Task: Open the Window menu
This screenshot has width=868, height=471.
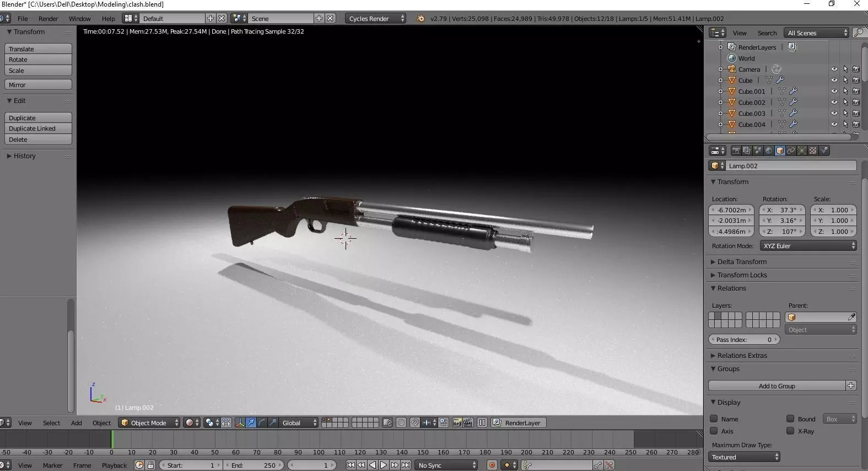Action: point(79,18)
